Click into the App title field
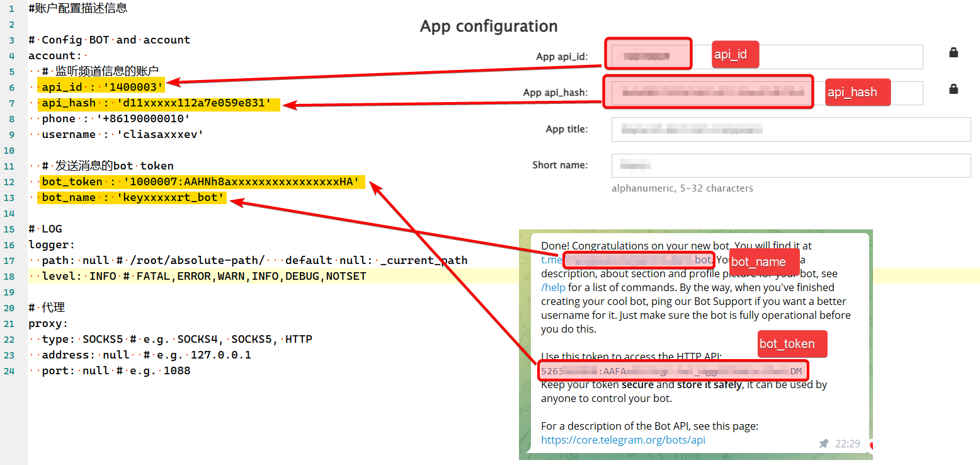 tap(790, 129)
